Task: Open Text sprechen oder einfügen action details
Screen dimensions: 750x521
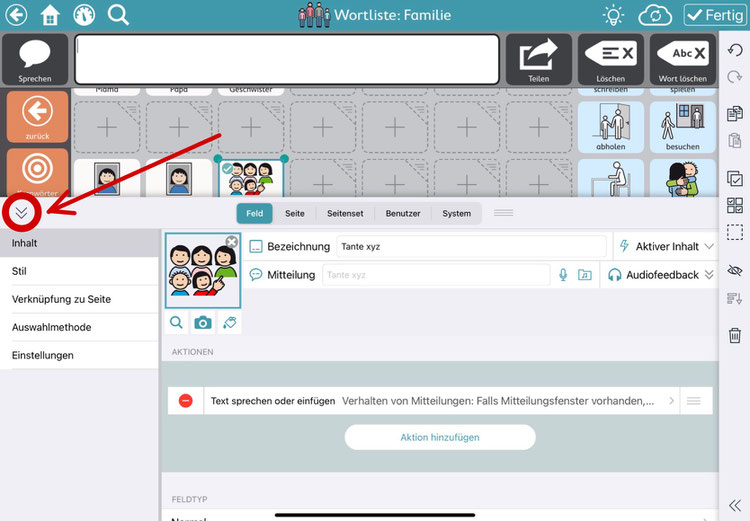Action: pos(440,401)
